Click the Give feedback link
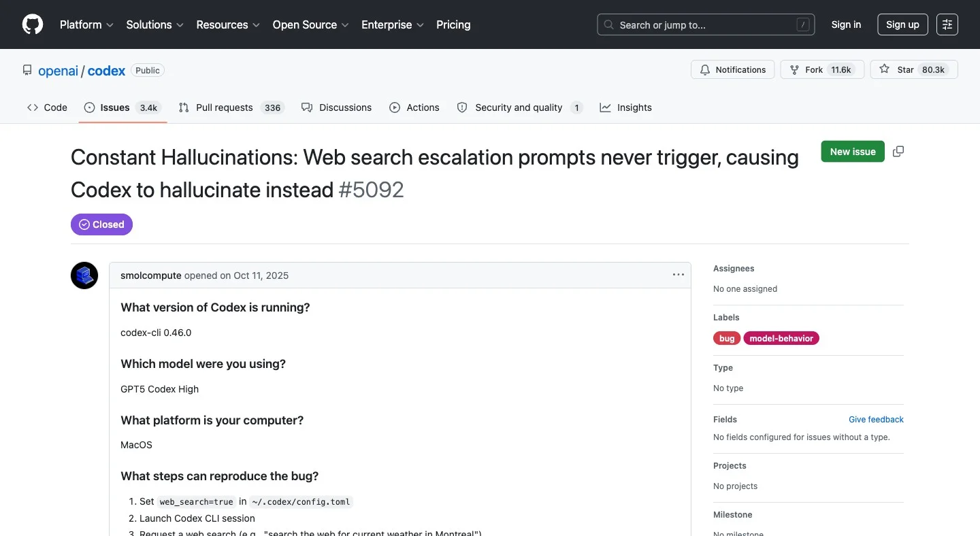Viewport: 980px width, 536px height. [x=876, y=420]
